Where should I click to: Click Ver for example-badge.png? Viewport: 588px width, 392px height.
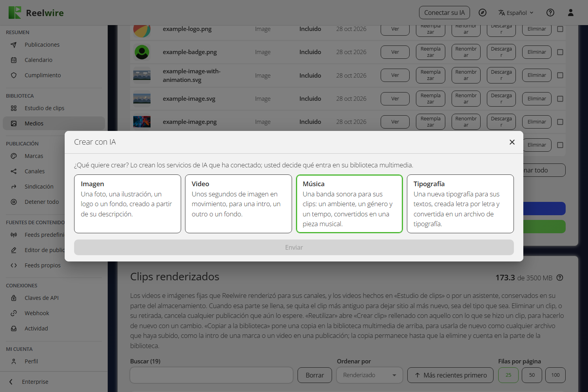coord(395,52)
